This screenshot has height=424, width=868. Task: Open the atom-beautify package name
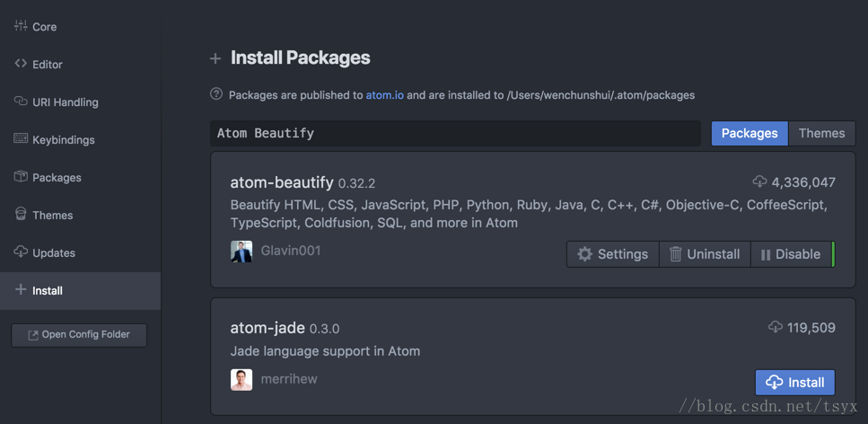coord(282,182)
